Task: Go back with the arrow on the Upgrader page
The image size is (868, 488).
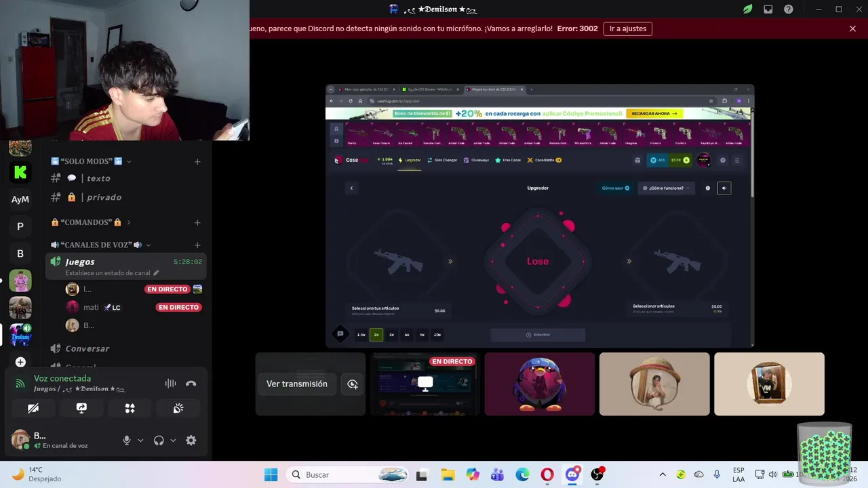Action: [351, 188]
